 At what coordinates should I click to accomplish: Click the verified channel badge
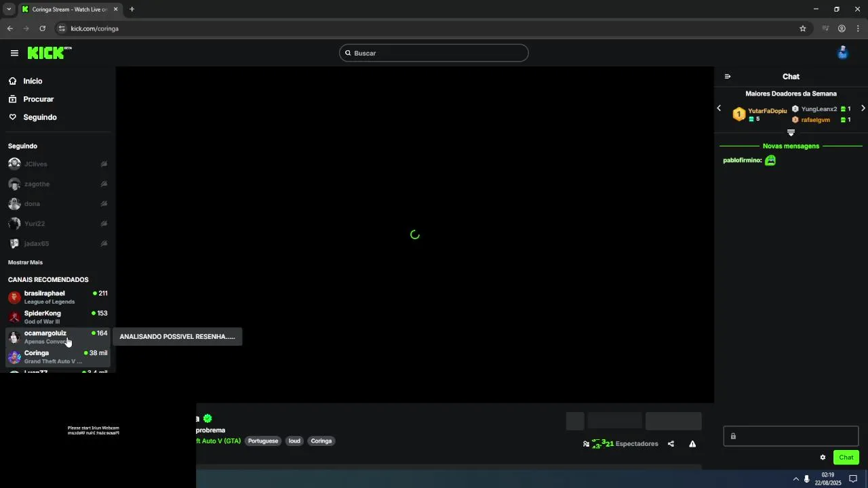point(208,418)
